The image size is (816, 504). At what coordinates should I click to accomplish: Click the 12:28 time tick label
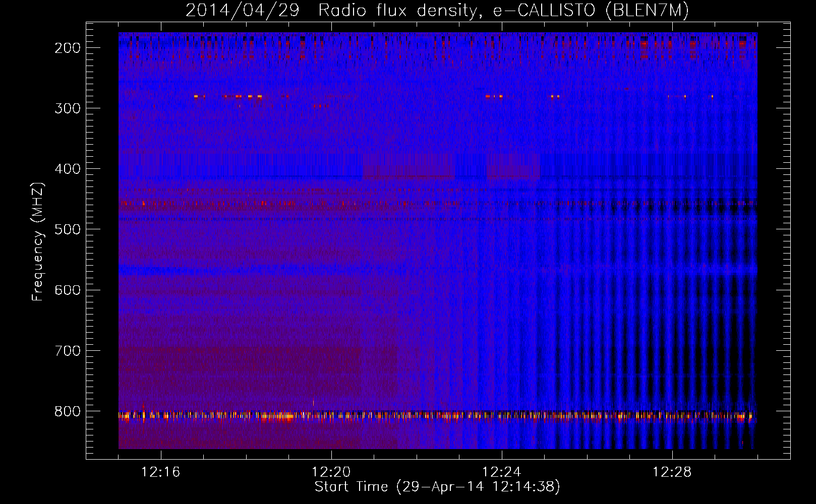click(672, 472)
